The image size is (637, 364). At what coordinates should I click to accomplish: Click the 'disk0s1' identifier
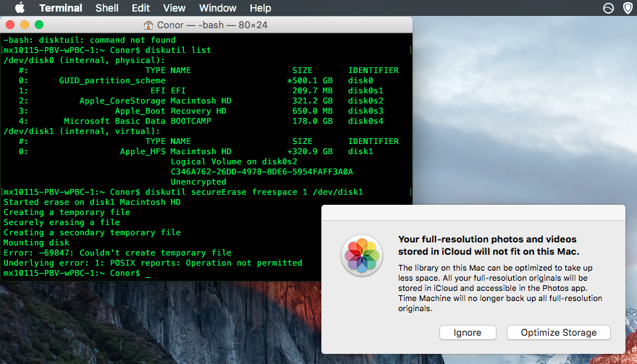click(366, 90)
